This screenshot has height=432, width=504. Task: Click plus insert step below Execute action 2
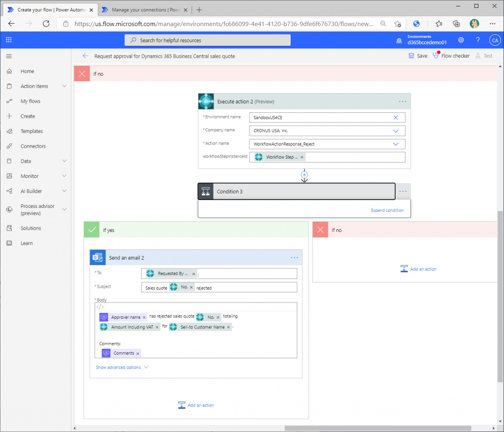point(304,175)
